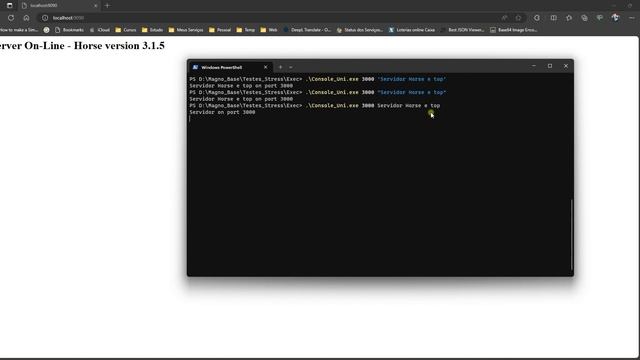Maximize the PowerShell window
Viewport: 640px width, 360px height.
(x=550, y=66)
